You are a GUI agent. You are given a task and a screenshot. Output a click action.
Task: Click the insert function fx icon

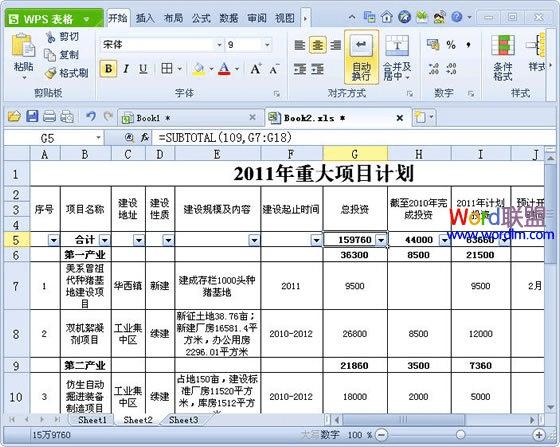[x=144, y=138]
